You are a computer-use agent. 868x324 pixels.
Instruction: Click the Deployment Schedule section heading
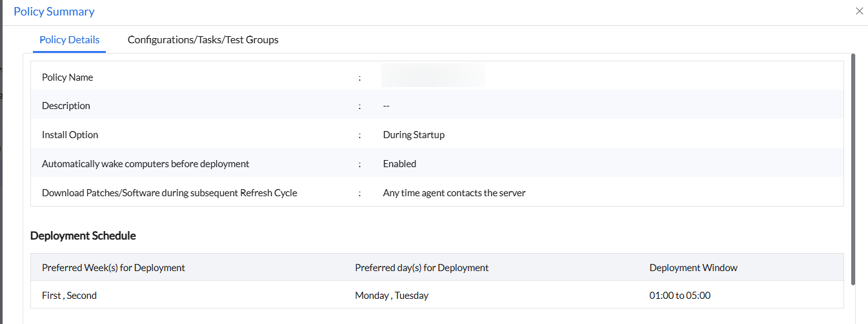pyautogui.click(x=83, y=236)
